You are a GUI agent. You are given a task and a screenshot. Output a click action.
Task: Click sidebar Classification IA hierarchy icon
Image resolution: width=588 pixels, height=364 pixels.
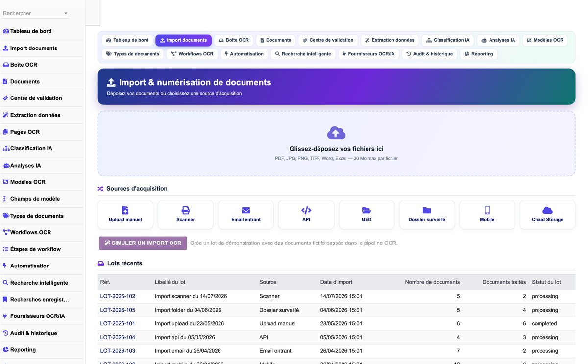tap(6, 148)
